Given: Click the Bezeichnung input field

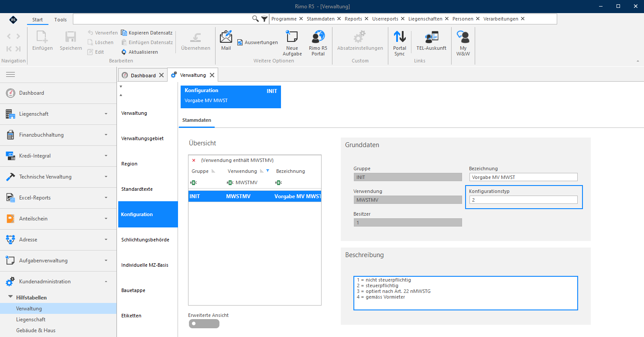Looking at the screenshot, I should click(x=523, y=177).
